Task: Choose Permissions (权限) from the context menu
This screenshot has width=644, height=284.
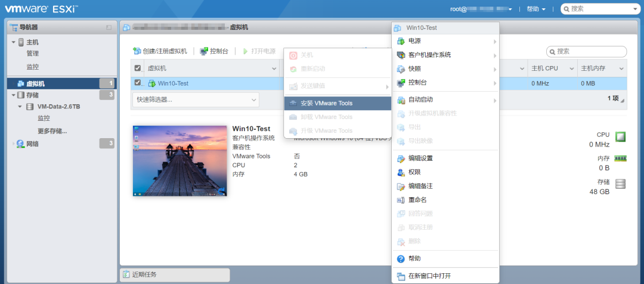Action: pos(445,173)
